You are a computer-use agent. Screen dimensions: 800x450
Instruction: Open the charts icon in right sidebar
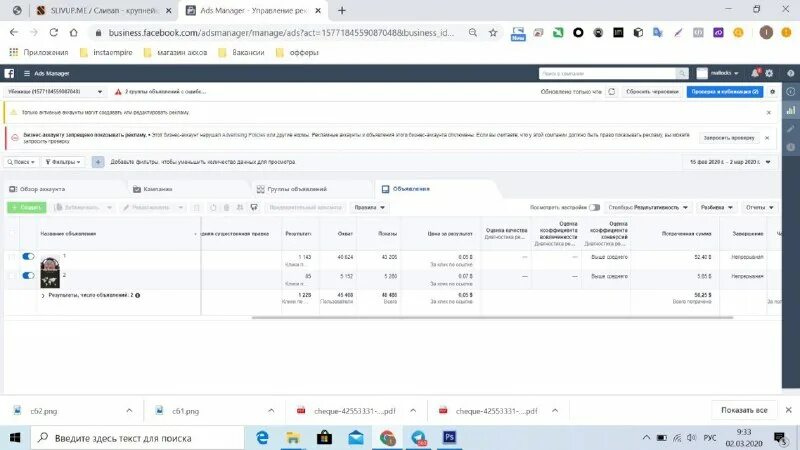(791, 110)
